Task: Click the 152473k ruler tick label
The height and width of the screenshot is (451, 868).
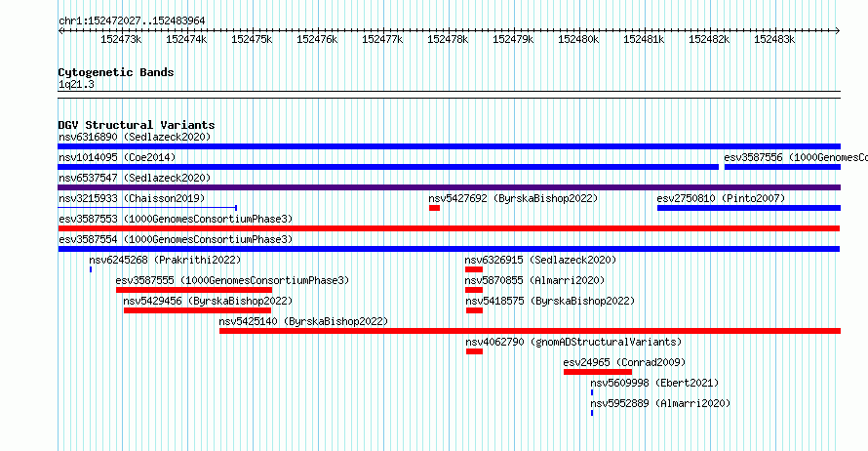Action: pos(121,40)
